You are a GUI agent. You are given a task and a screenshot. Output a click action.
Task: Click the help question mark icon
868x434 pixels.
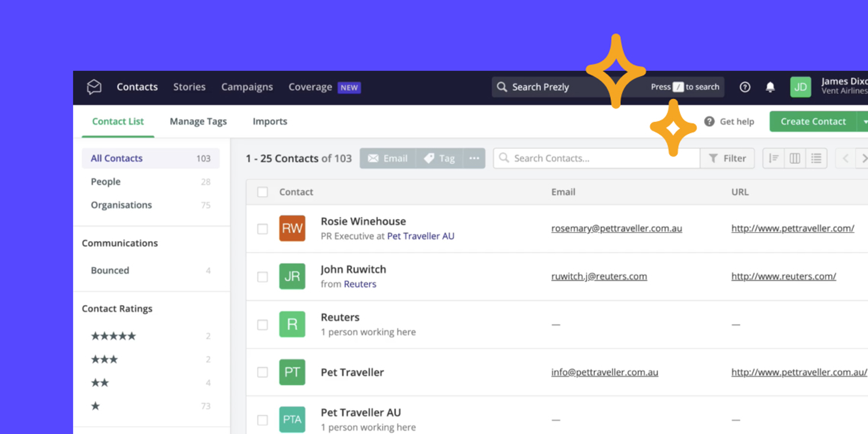745,87
